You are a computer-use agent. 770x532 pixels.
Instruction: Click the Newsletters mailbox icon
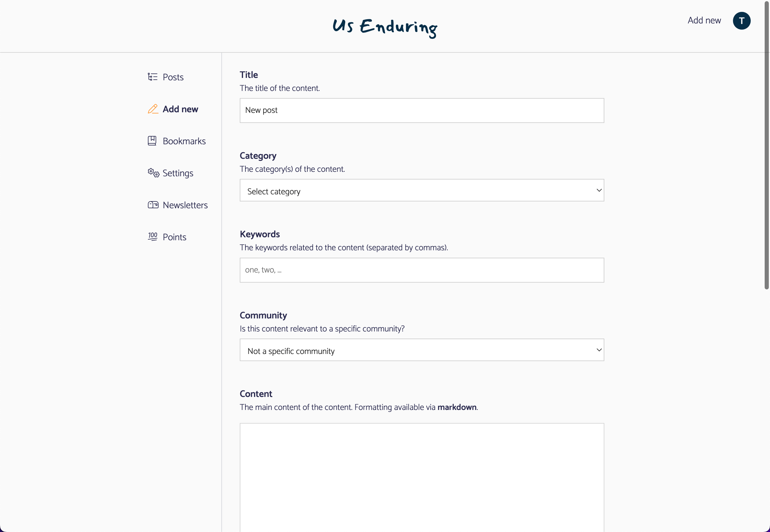153,205
